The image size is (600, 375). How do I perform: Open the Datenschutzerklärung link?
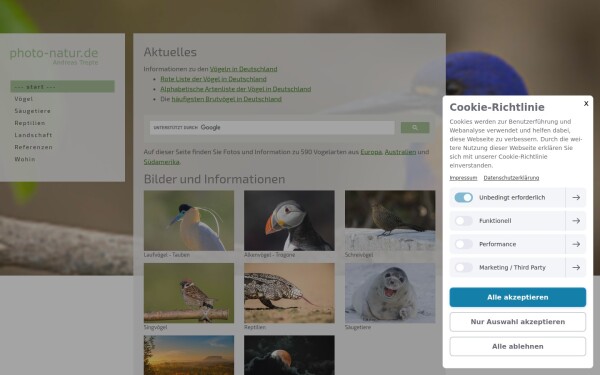[x=511, y=178]
